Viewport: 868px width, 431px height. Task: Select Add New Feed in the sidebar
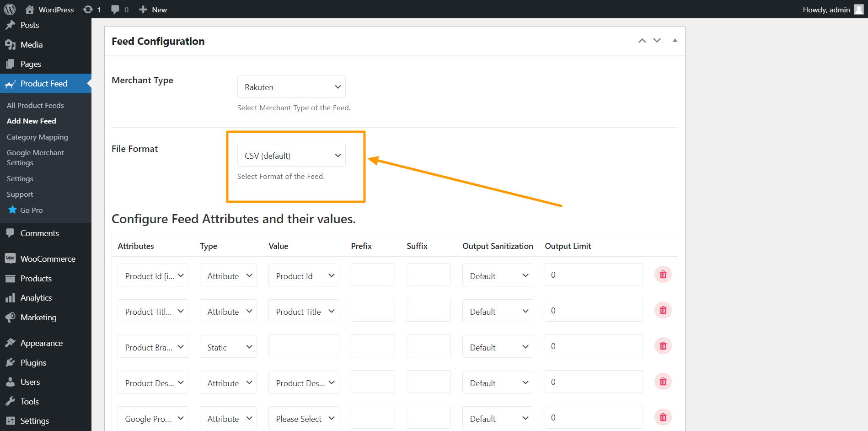[x=31, y=121]
